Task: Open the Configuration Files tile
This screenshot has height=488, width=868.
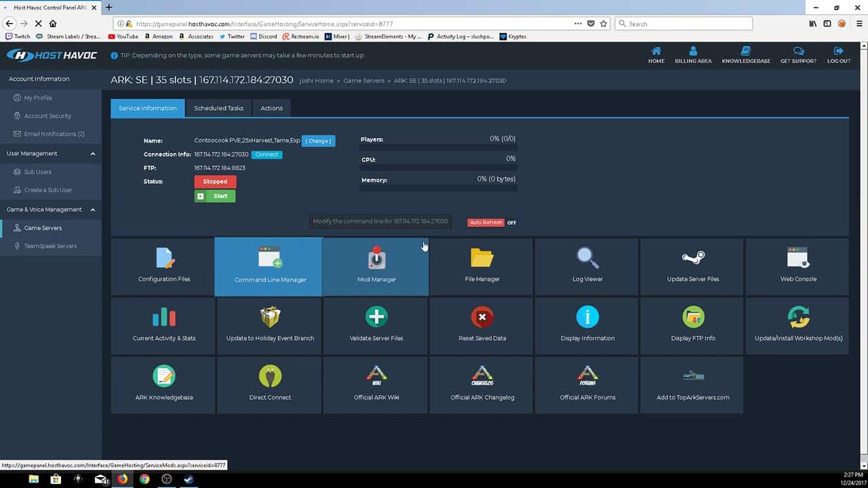Action: click(164, 266)
